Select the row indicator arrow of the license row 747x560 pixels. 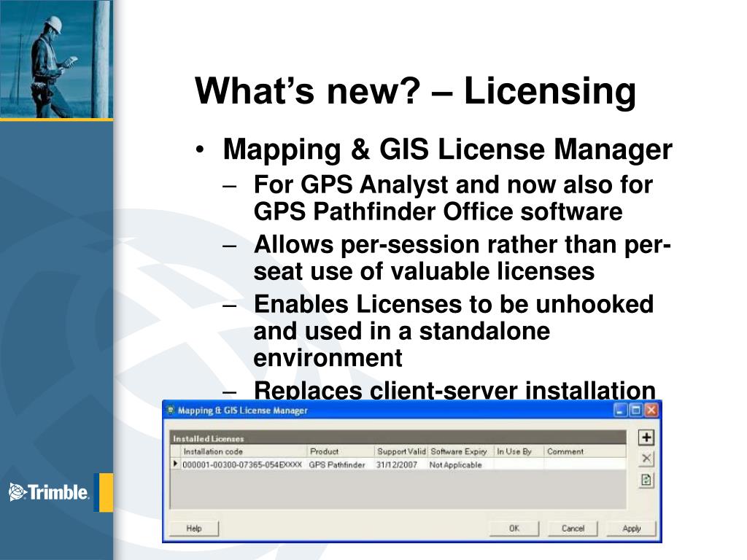(x=175, y=464)
